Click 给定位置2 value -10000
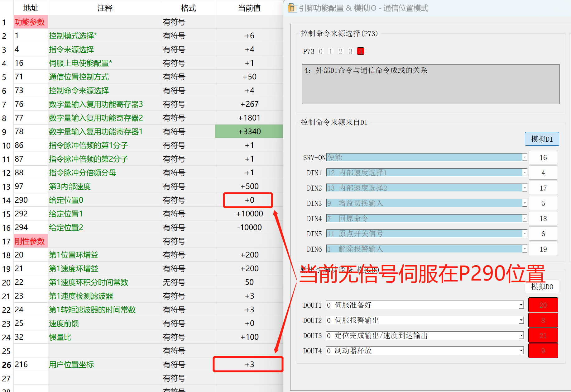Image resolution: width=571 pixels, height=392 pixels. (249, 228)
